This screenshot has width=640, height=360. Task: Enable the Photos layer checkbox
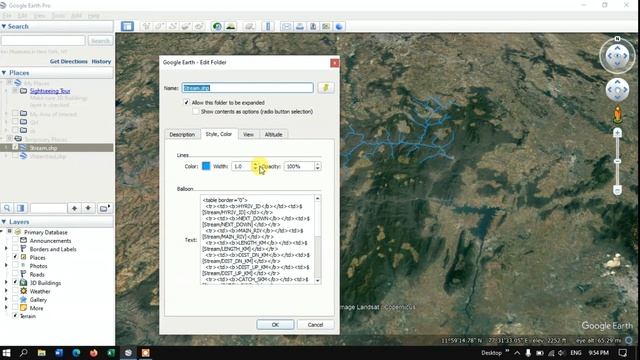pos(15,266)
